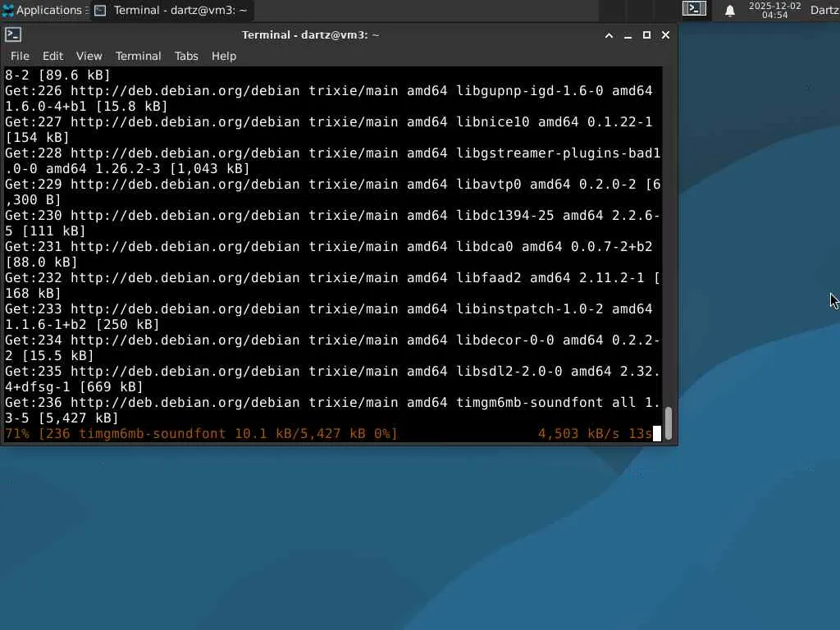Select the Terminal - dartz@vm3 taskbar button
The image size is (840, 630).
171,10
